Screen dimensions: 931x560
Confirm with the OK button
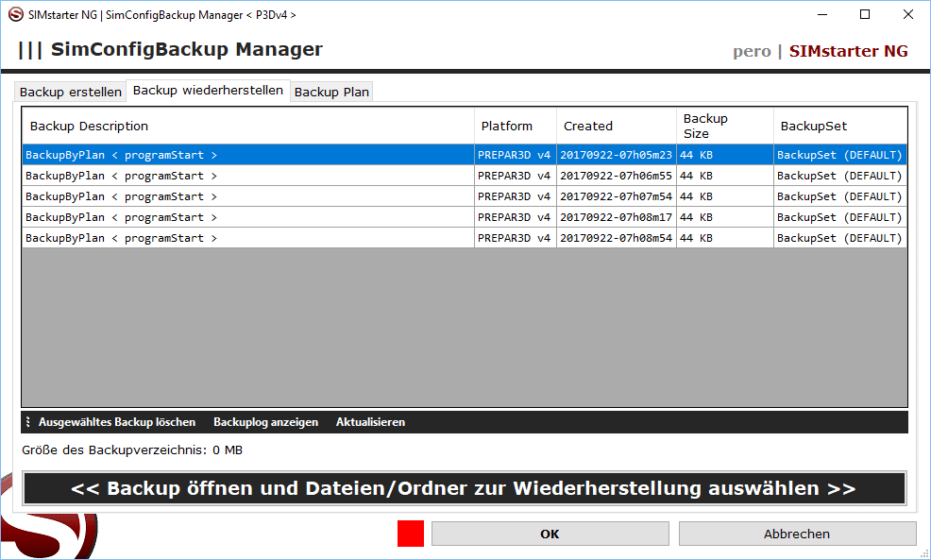click(550, 534)
